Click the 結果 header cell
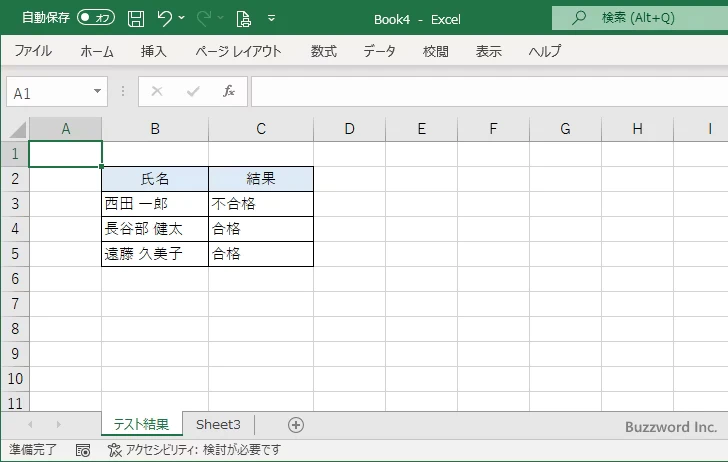The image size is (728, 462). [261, 179]
